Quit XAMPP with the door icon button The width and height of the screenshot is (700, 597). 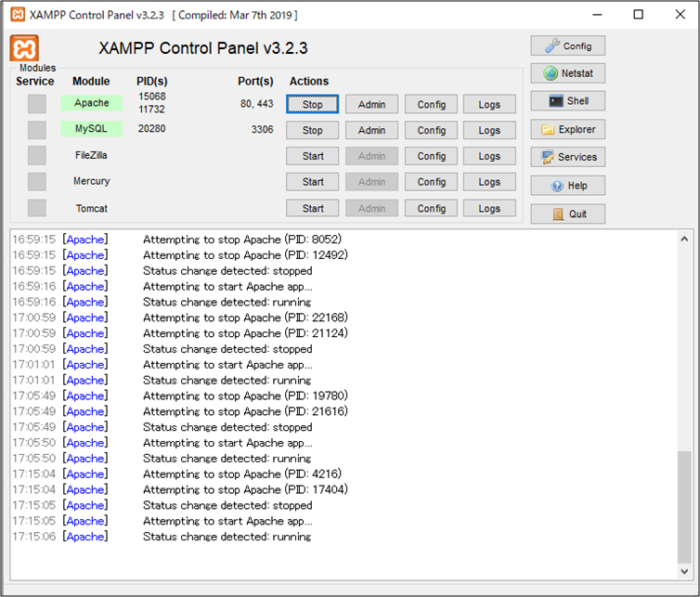click(568, 214)
